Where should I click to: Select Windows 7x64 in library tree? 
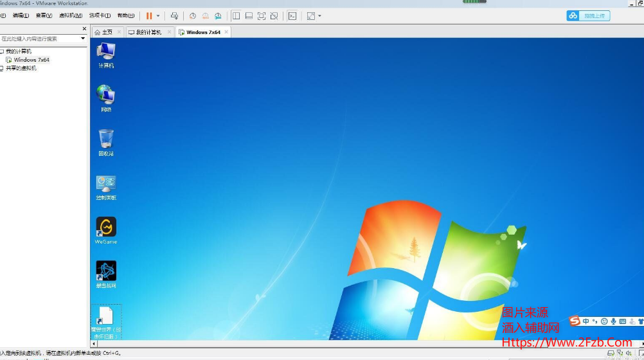[x=31, y=60]
